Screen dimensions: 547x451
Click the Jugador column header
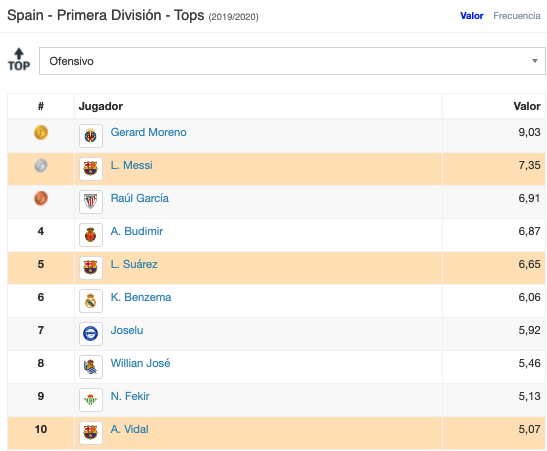(100, 106)
